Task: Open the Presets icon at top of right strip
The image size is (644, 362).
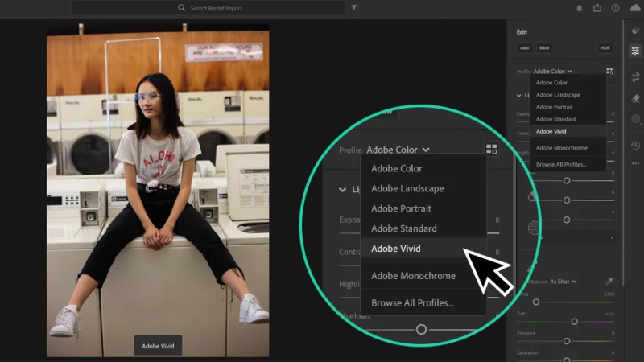Action: (x=635, y=31)
